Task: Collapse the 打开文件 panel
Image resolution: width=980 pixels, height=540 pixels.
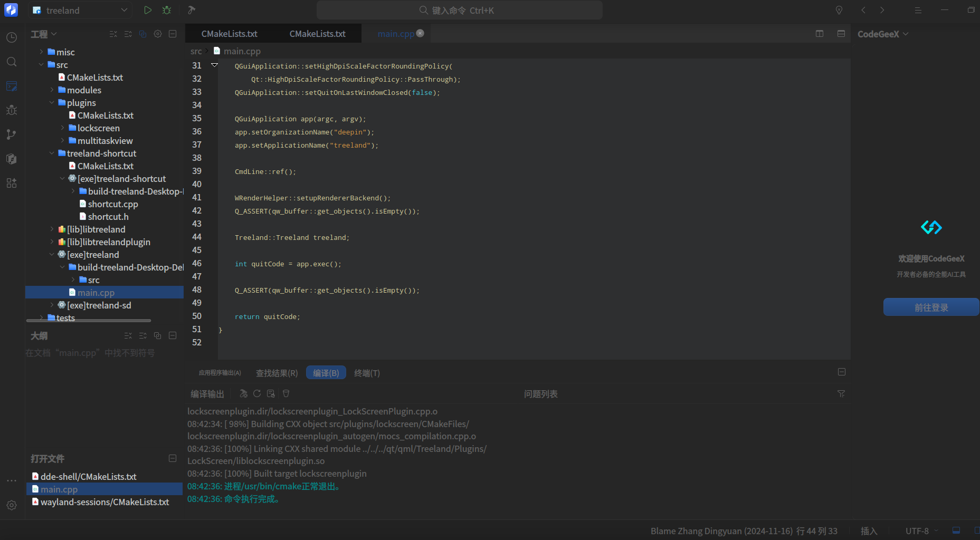Action: [x=173, y=458]
